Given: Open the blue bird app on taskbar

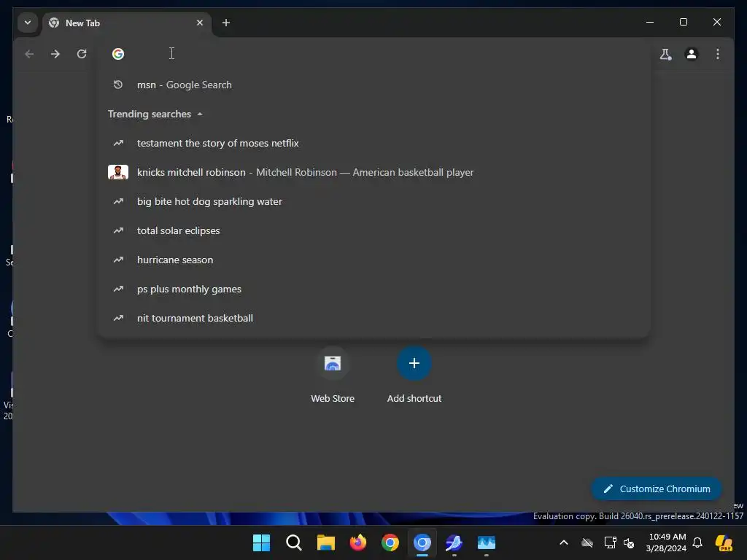Looking at the screenshot, I should click(454, 542).
